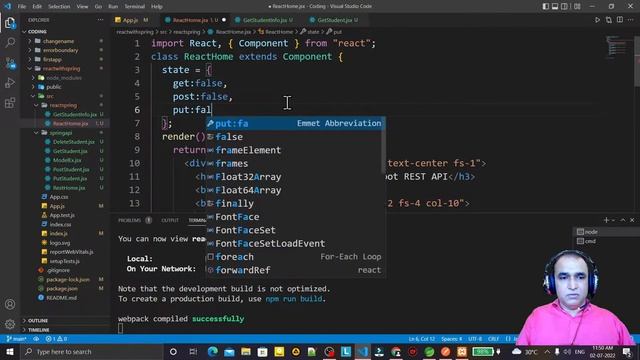Run the code with the play icon

pyautogui.click(x=597, y=20)
